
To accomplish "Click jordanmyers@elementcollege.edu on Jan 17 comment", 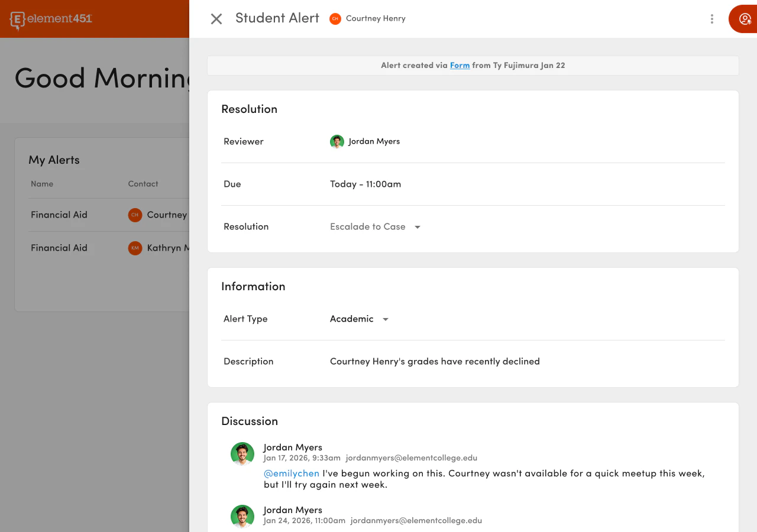I will point(412,458).
